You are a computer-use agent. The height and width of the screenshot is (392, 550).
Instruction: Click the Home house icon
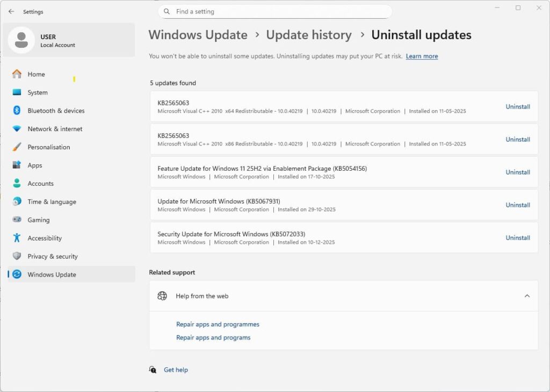click(17, 74)
